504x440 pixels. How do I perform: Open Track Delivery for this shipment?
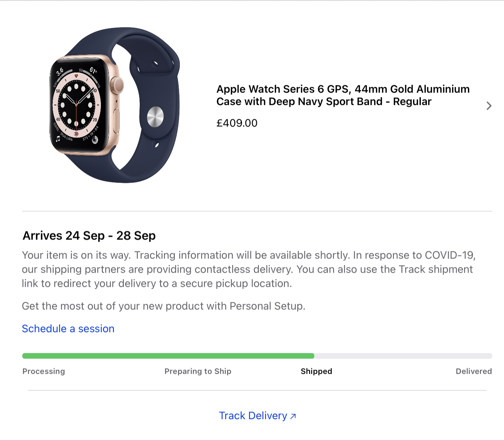253,416
